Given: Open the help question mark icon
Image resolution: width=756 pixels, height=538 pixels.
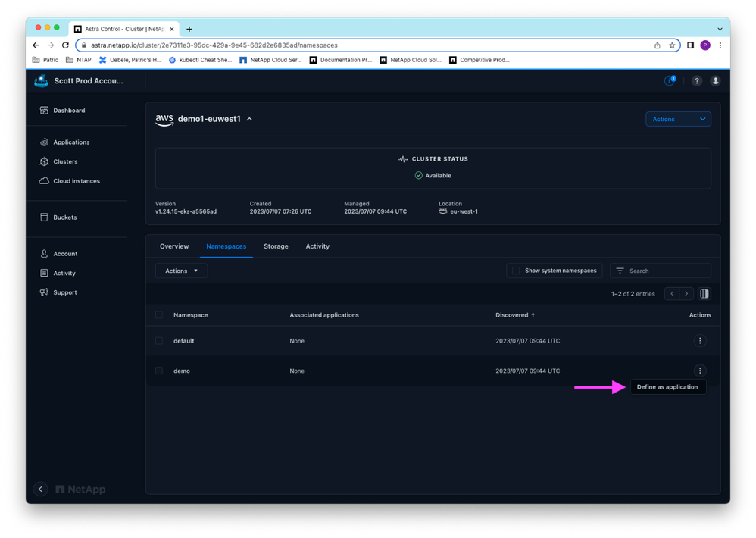Looking at the screenshot, I should (697, 81).
